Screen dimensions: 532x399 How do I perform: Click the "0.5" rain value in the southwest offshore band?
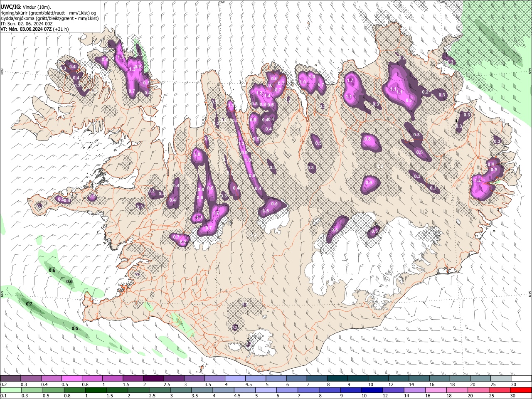[x=75, y=328]
